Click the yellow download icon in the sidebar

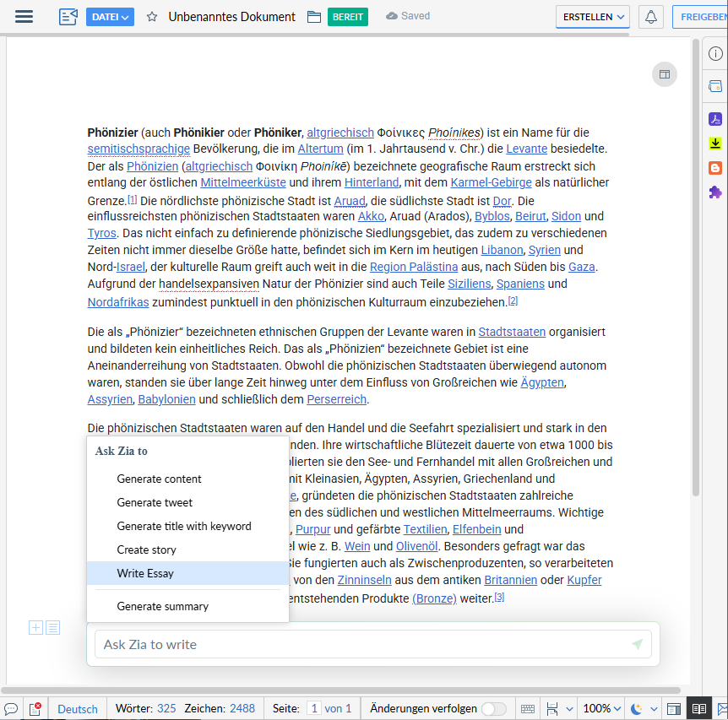point(715,144)
